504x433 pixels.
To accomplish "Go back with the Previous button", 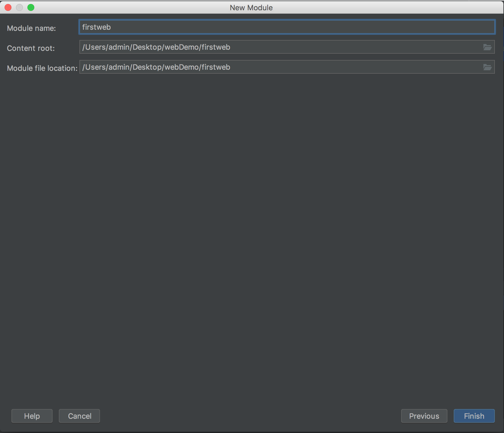I will pyautogui.click(x=424, y=416).
